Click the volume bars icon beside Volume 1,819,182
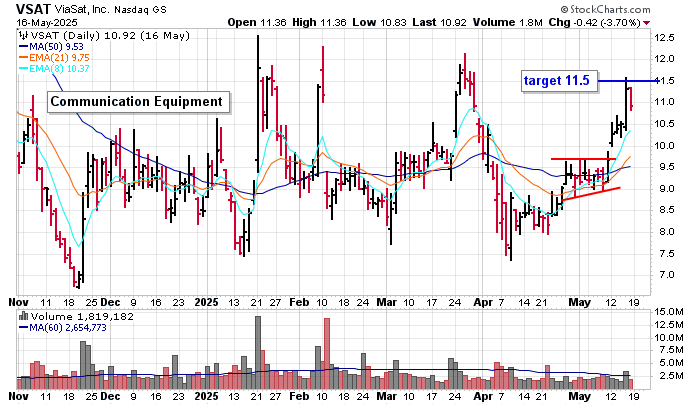 [x=23, y=317]
